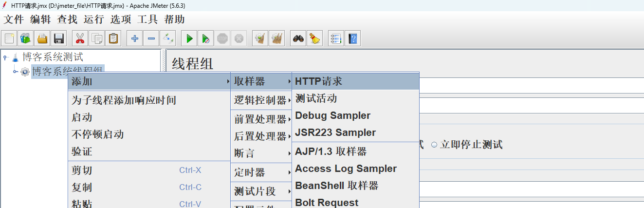Open the 选项 menu
The width and height of the screenshot is (644, 208).
pyautogui.click(x=121, y=19)
